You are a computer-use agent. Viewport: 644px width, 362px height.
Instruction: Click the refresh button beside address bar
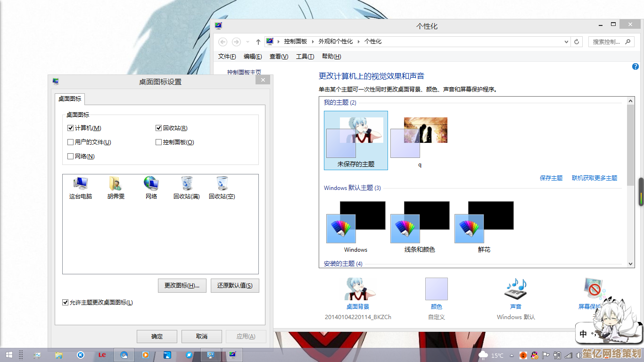[577, 41]
